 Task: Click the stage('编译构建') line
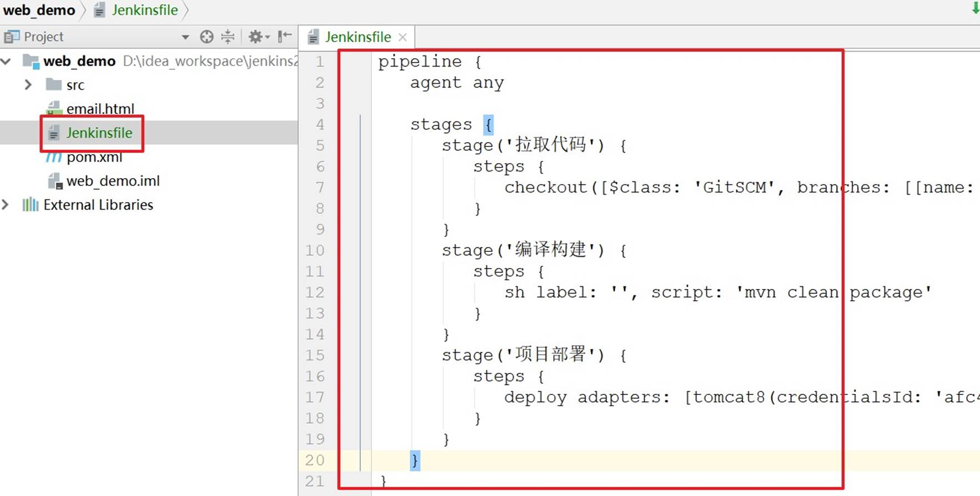click(x=534, y=250)
